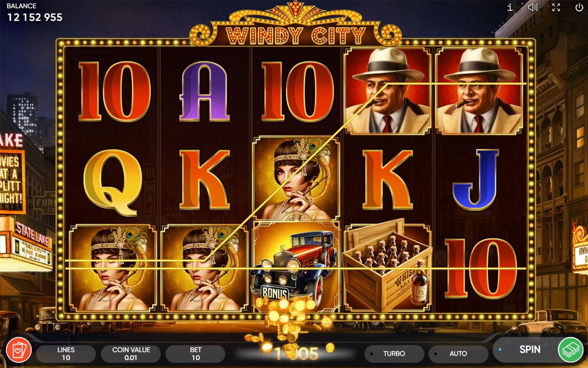Click the green cash stack spin icon

(x=570, y=350)
